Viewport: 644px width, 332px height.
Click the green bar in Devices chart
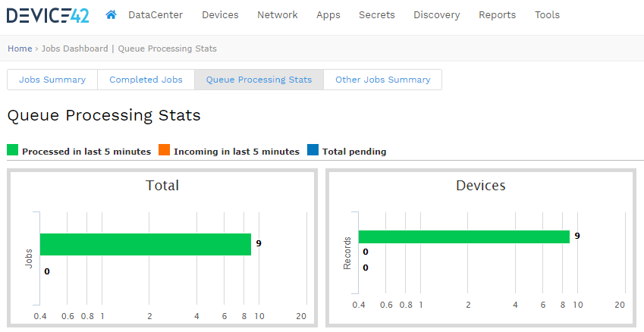pyautogui.click(x=463, y=236)
